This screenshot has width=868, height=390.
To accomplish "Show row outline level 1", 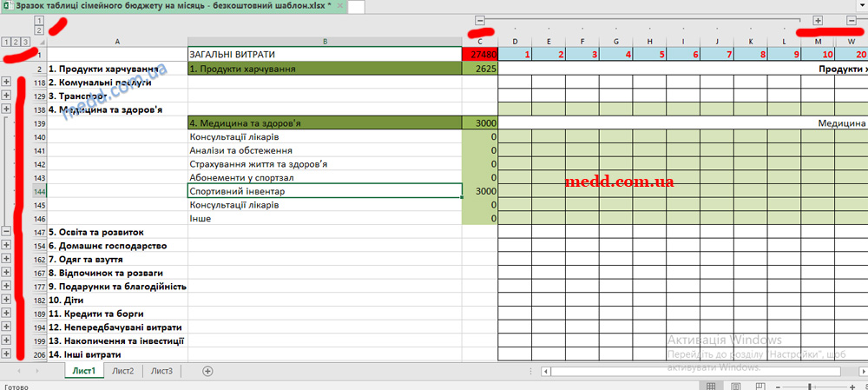I will point(6,42).
